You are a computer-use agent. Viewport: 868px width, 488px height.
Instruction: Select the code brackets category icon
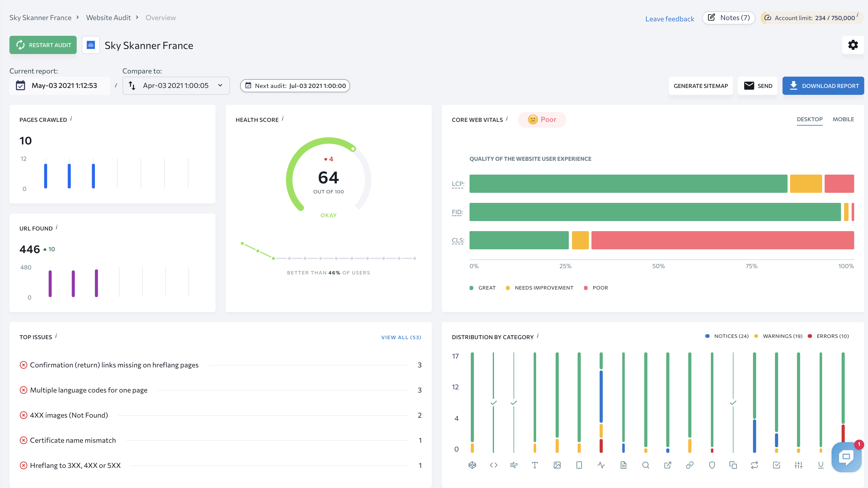click(493, 465)
